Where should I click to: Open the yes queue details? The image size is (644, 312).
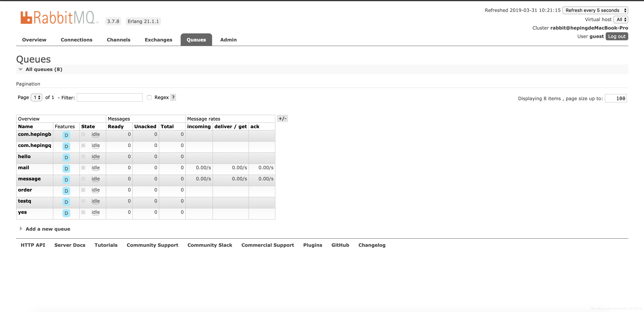[22, 212]
